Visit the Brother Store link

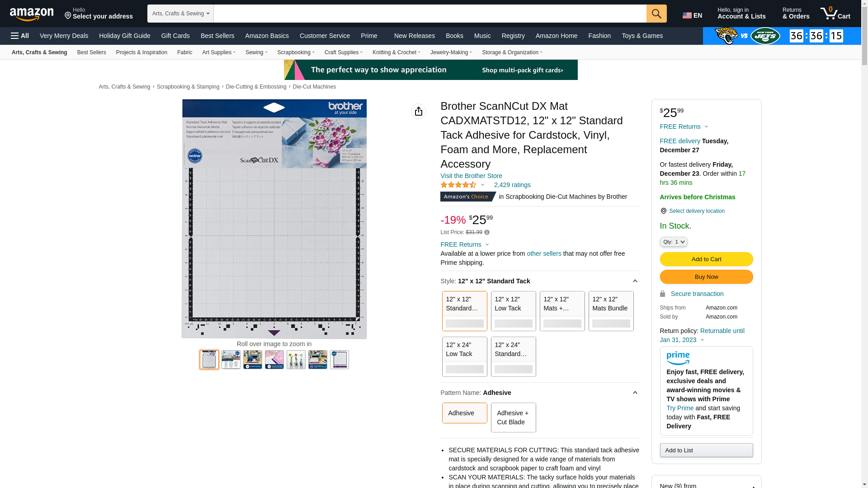(471, 176)
